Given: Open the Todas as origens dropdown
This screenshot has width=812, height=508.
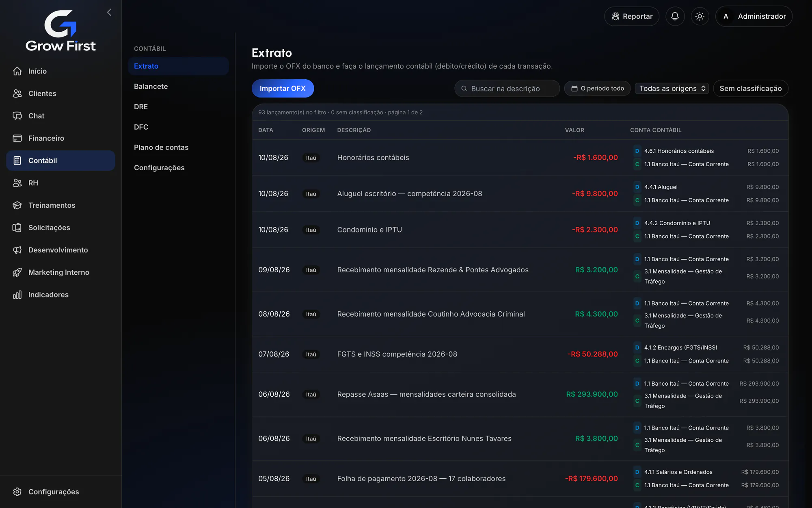Looking at the screenshot, I should pos(672,88).
